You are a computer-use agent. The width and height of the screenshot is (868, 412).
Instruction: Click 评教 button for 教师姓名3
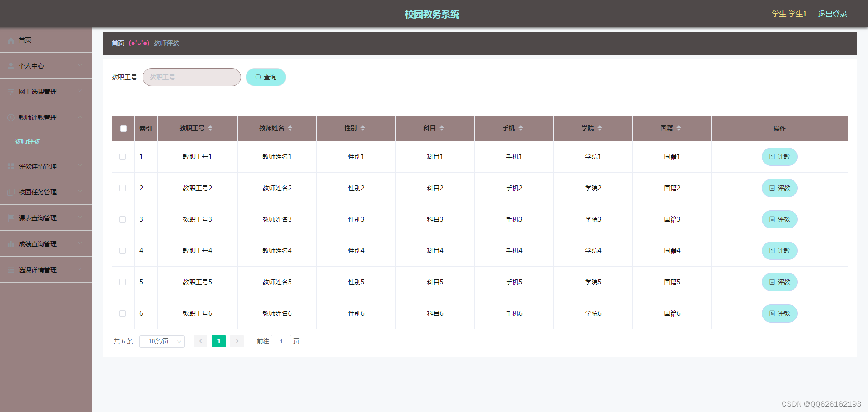[x=779, y=219]
